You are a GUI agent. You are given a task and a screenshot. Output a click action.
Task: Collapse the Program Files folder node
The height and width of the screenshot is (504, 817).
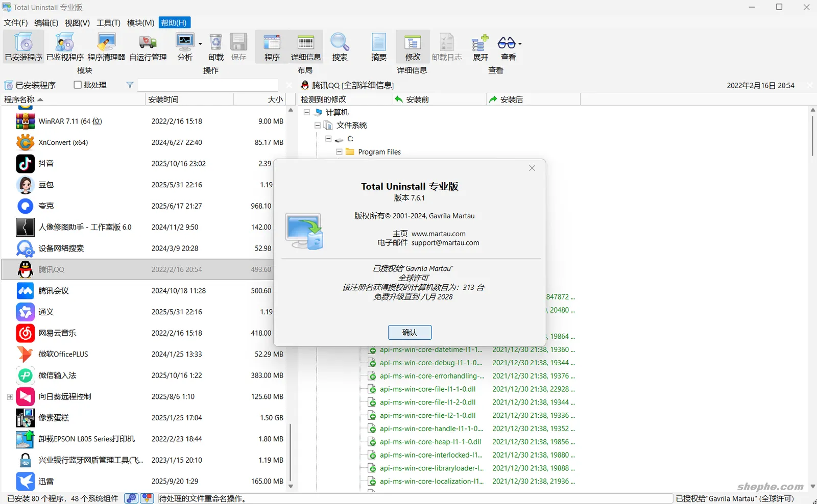coord(339,152)
